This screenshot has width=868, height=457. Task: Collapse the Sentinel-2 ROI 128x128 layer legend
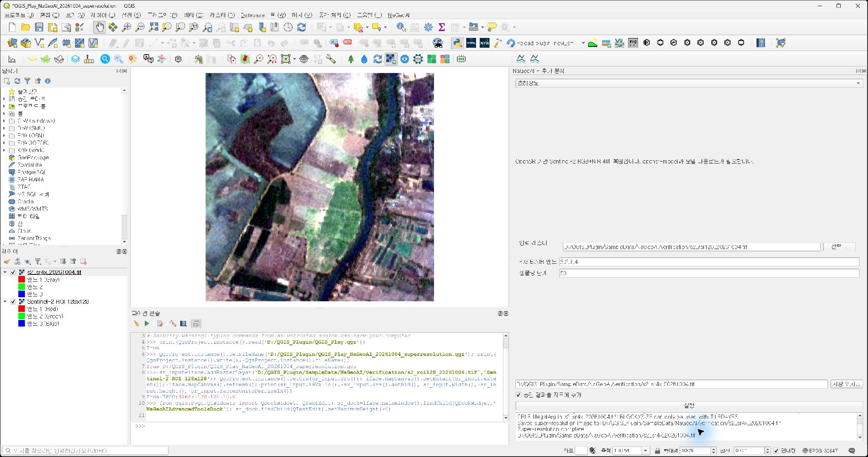click(x=5, y=302)
